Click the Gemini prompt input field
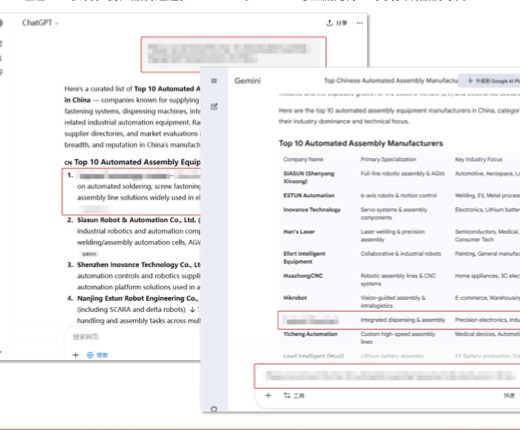This screenshot has height=430, width=520. (x=388, y=376)
